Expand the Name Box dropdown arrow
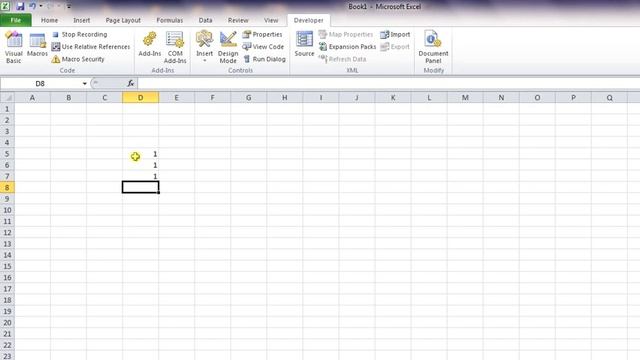640x360 pixels. click(x=84, y=83)
